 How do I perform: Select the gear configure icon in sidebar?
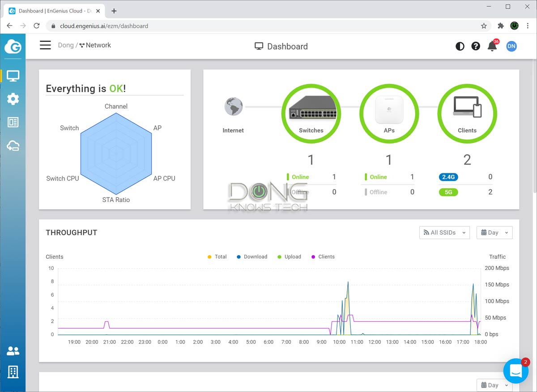click(13, 99)
